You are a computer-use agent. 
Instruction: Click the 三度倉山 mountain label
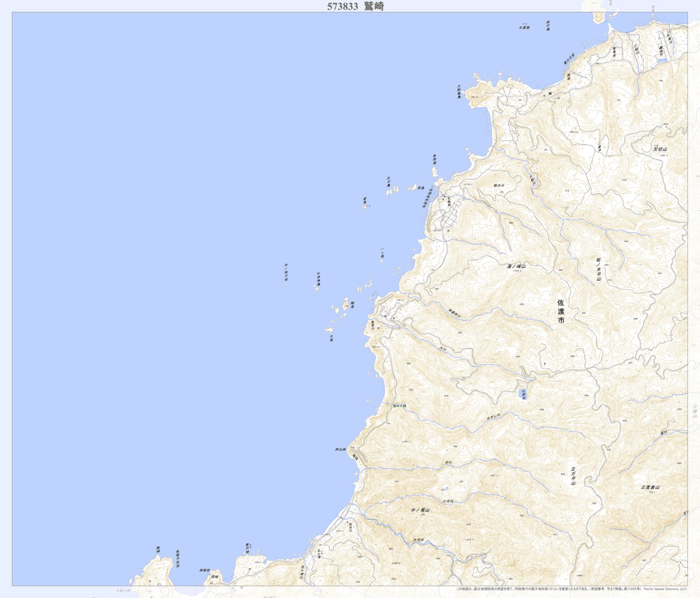pos(650,487)
